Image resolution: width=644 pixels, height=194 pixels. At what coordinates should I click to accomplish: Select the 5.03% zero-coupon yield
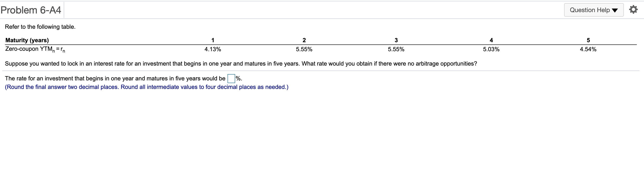pyautogui.click(x=491, y=49)
